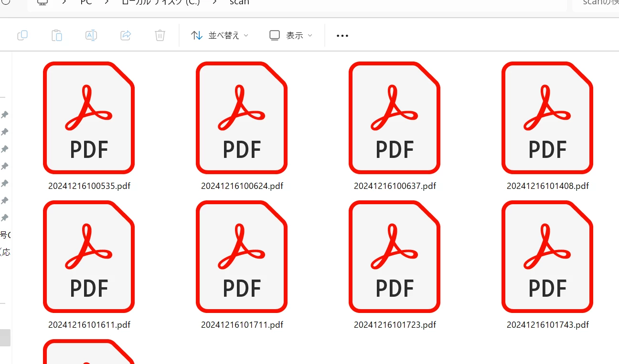
Task: Select PDF icon for 20241216101611.pdf
Action: pos(89,257)
